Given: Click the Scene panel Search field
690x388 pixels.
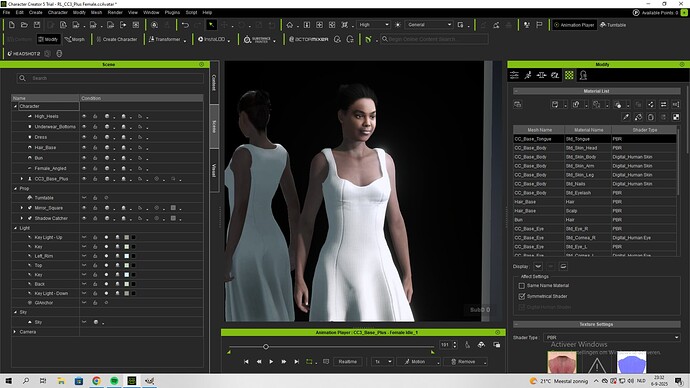Looking at the screenshot, I should point(110,78).
